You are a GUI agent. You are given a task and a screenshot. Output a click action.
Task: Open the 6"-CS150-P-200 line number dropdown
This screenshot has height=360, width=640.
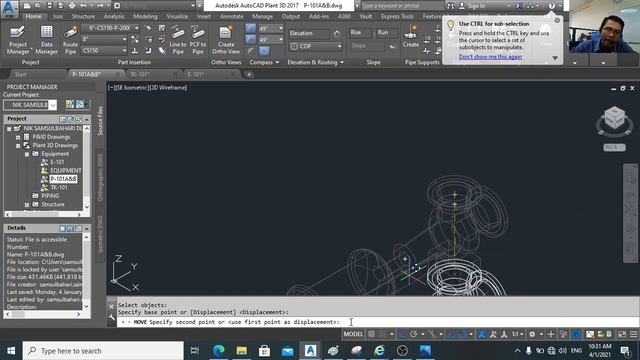coord(110,28)
